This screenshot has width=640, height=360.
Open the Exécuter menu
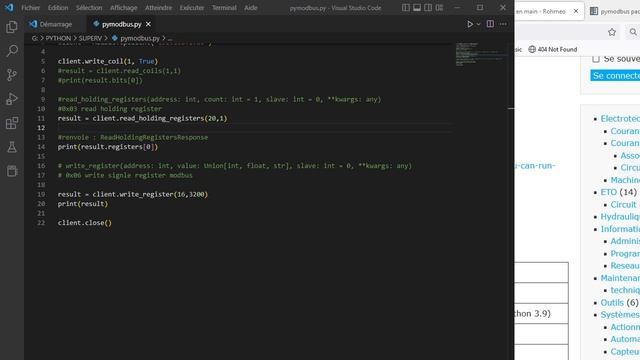tap(191, 7)
